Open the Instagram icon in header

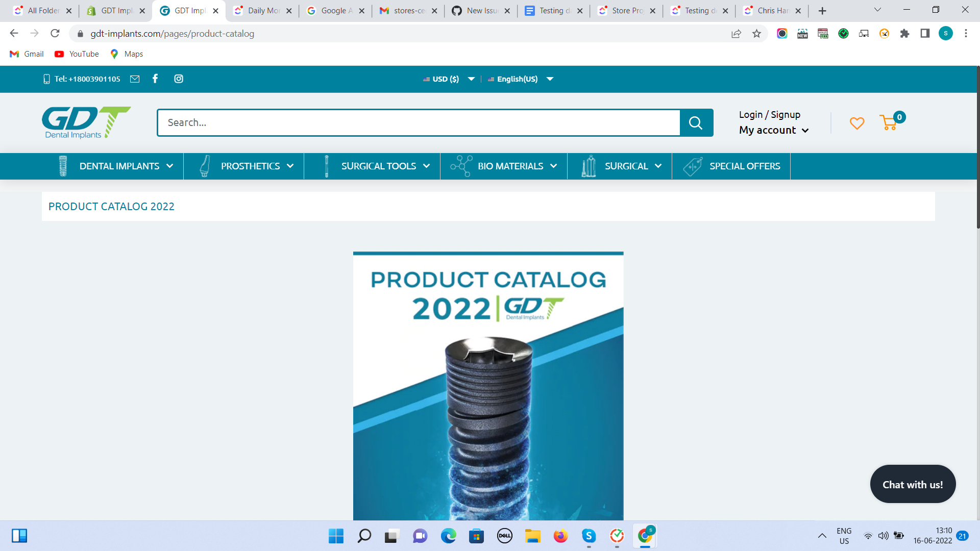point(179,79)
